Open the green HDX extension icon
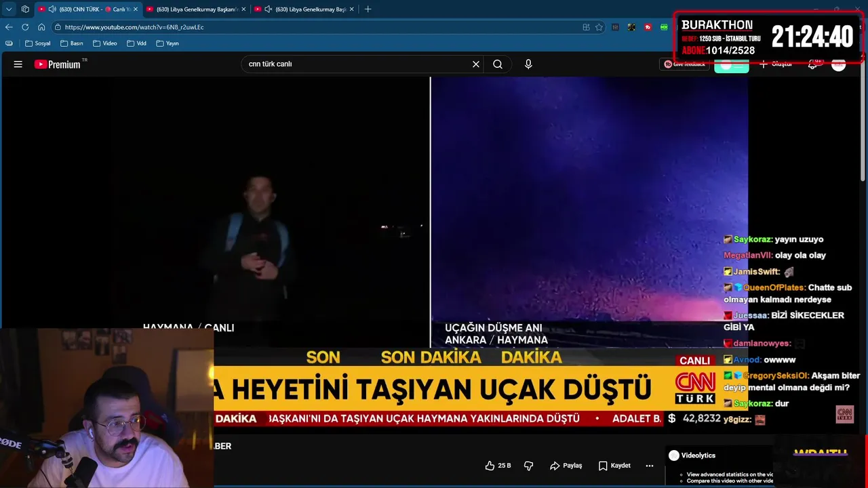Image resolution: width=868 pixels, height=488 pixels. click(x=664, y=27)
